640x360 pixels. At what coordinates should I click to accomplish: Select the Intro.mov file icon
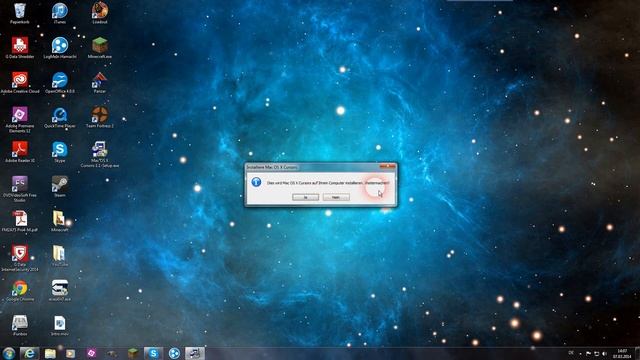pyautogui.click(x=60, y=325)
